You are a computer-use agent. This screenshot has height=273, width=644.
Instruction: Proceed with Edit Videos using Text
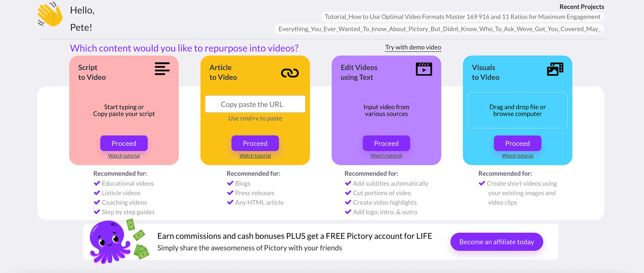pos(386,143)
